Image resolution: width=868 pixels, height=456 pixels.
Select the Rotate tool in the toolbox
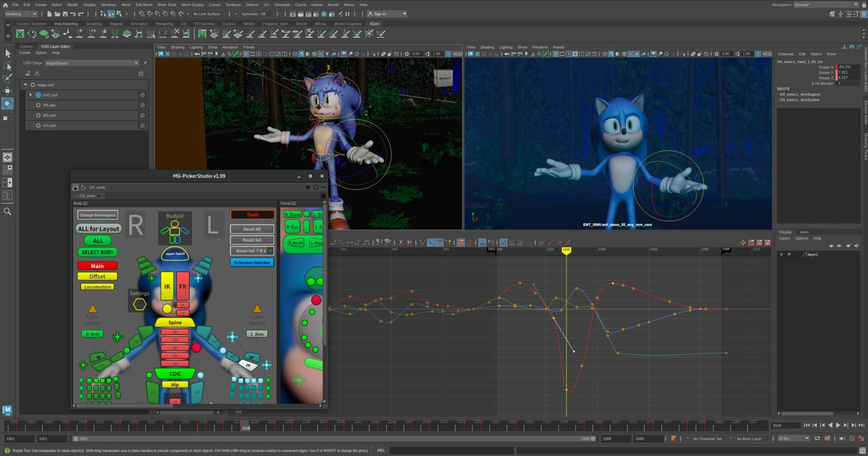(x=8, y=103)
